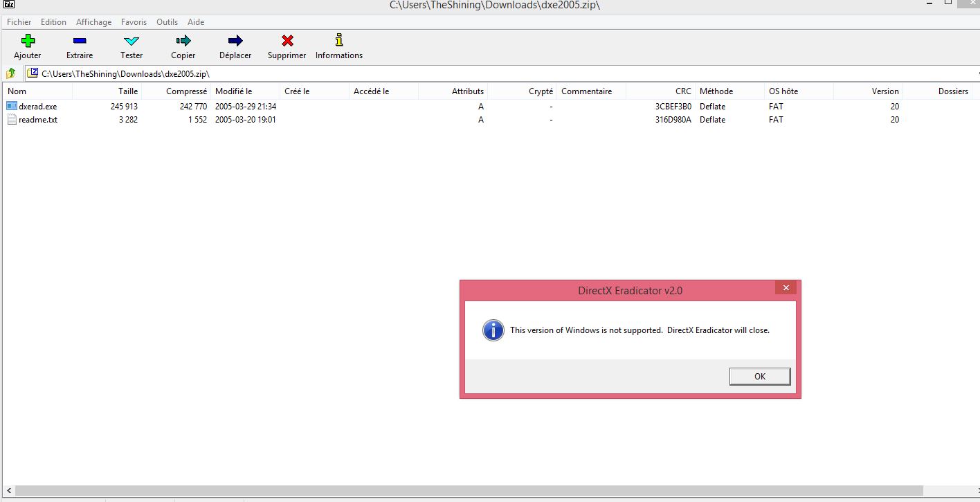The image size is (980, 502).
Task: Click size value 3 282
Action: [x=128, y=120]
